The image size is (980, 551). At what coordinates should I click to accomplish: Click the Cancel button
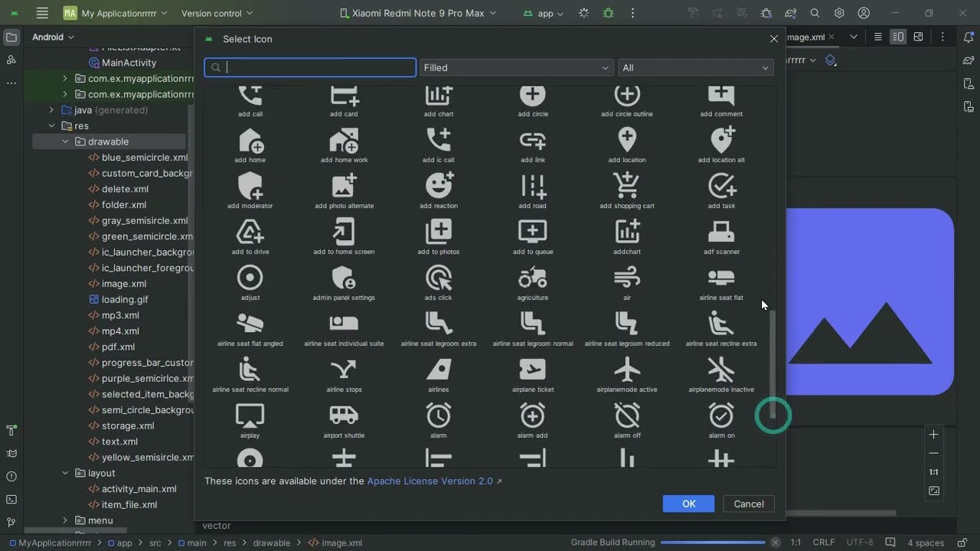click(749, 504)
